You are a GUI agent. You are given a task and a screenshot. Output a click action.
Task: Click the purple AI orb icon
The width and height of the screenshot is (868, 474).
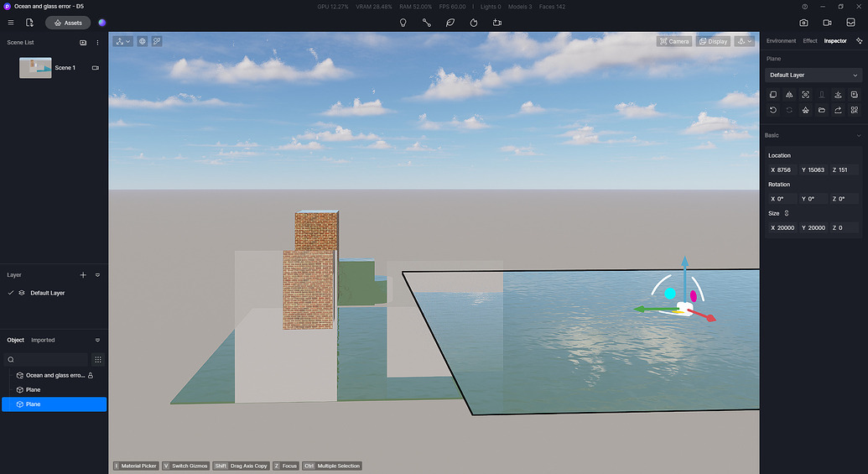101,23
